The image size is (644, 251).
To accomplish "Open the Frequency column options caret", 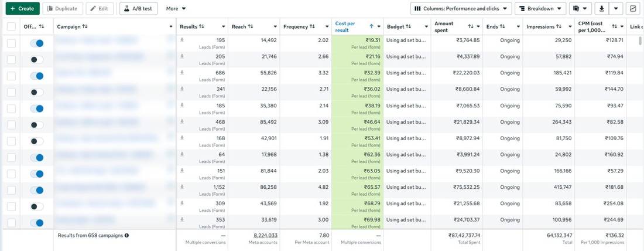I will [x=327, y=27].
